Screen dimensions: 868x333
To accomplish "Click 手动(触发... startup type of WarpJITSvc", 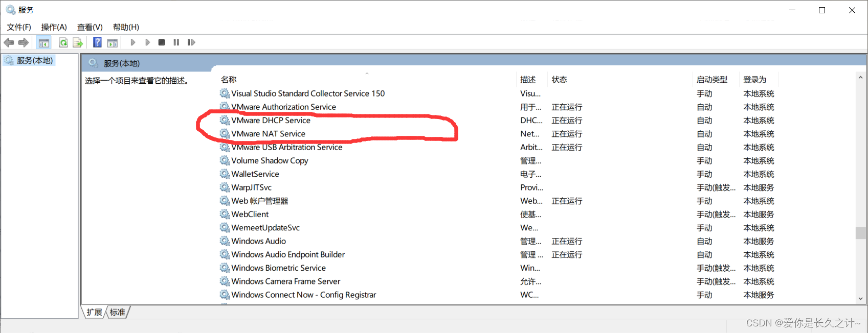I will [716, 187].
